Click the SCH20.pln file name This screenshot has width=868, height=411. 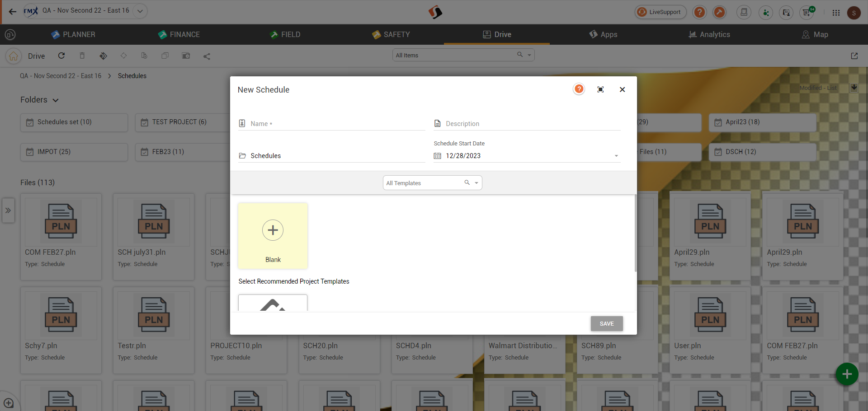tap(321, 346)
